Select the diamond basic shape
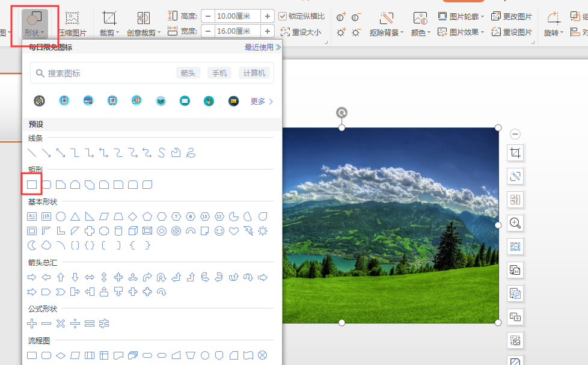This screenshot has width=588, height=365. [133, 216]
